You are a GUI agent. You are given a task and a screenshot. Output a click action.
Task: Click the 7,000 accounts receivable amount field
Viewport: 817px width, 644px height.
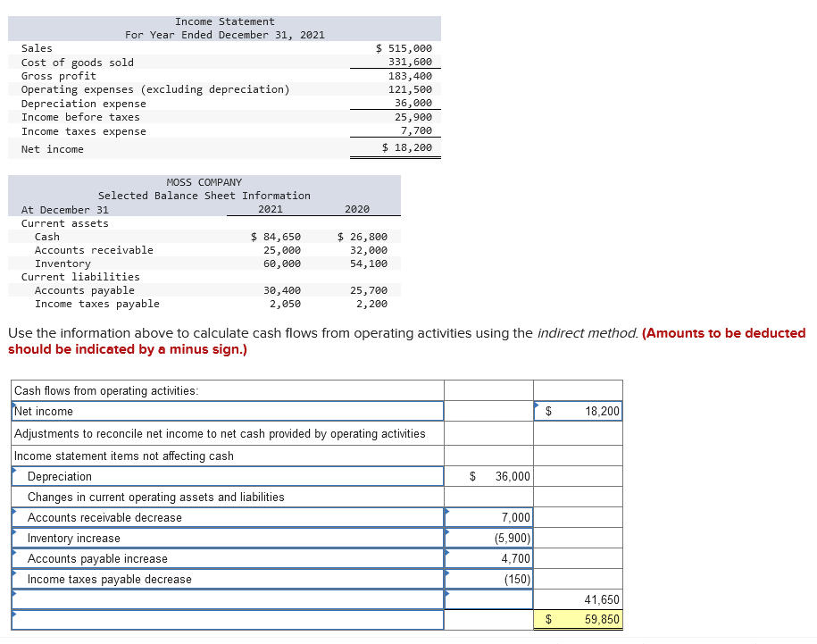click(488, 517)
